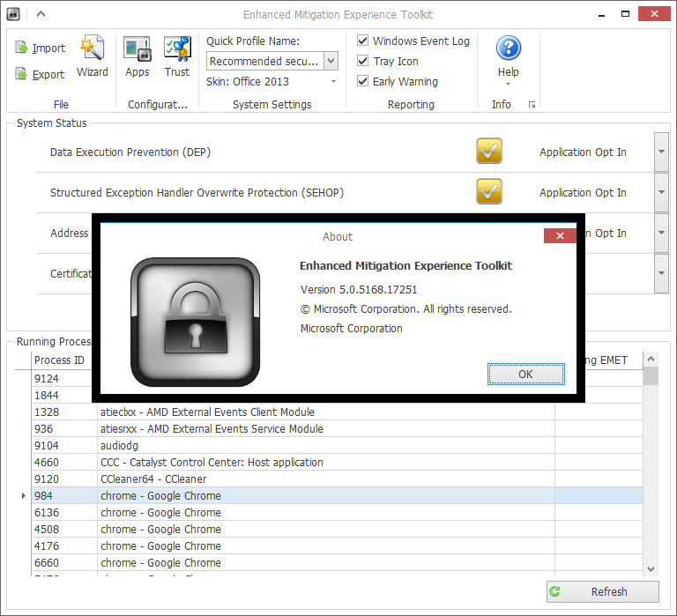Click the Export configuration button

coord(40,74)
